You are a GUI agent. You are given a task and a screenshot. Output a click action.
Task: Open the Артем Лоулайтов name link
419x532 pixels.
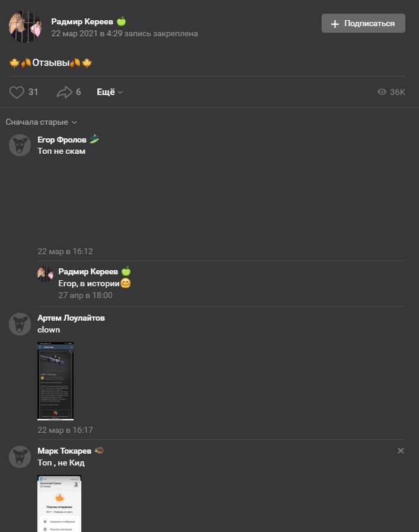click(71, 318)
